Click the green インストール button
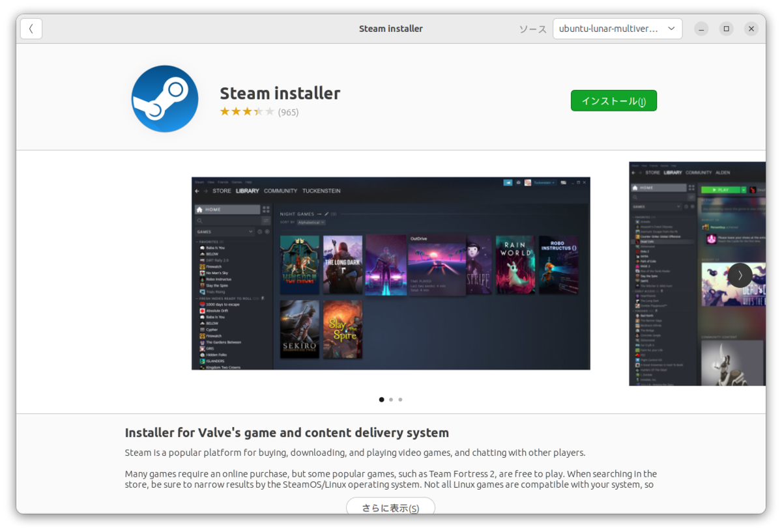This screenshot has width=782, height=532. [614, 101]
